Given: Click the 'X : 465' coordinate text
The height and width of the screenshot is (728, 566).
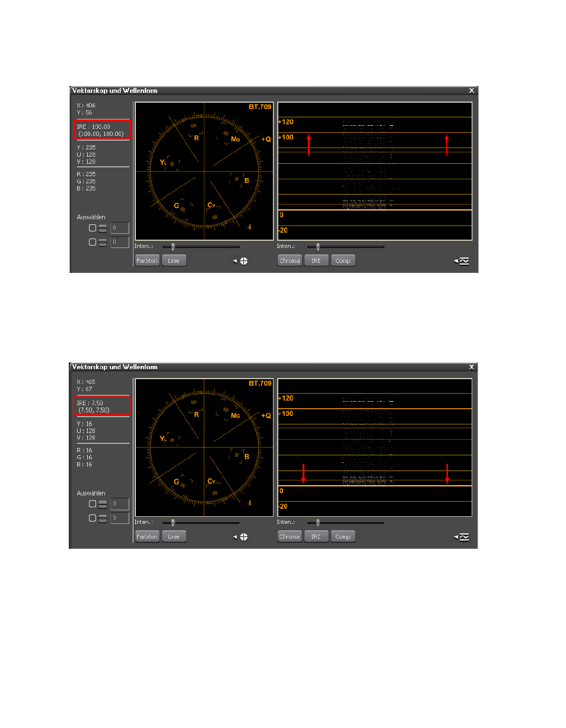Looking at the screenshot, I should click(x=86, y=382).
